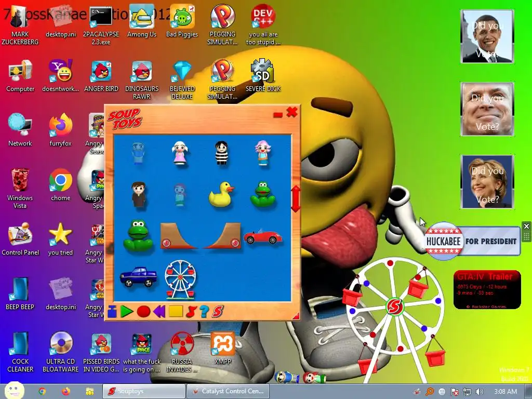Select the Computer desktop icon

click(x=20, y=76)
